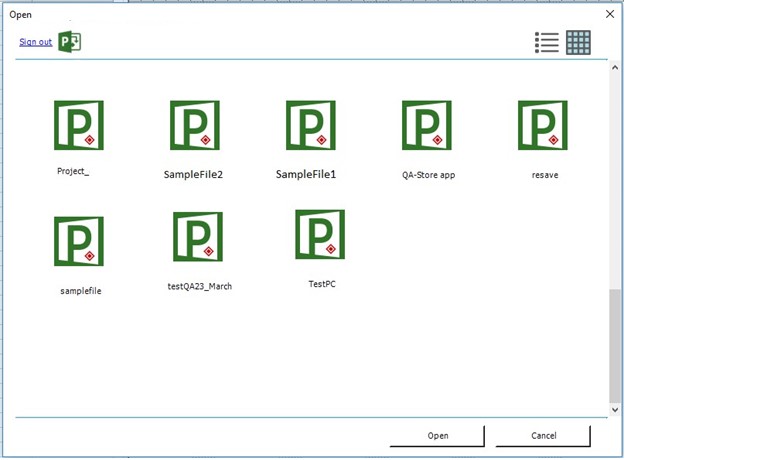The image size is (768, 460).
Task: Click the 'resave' file name label
Action: [545, 175]
